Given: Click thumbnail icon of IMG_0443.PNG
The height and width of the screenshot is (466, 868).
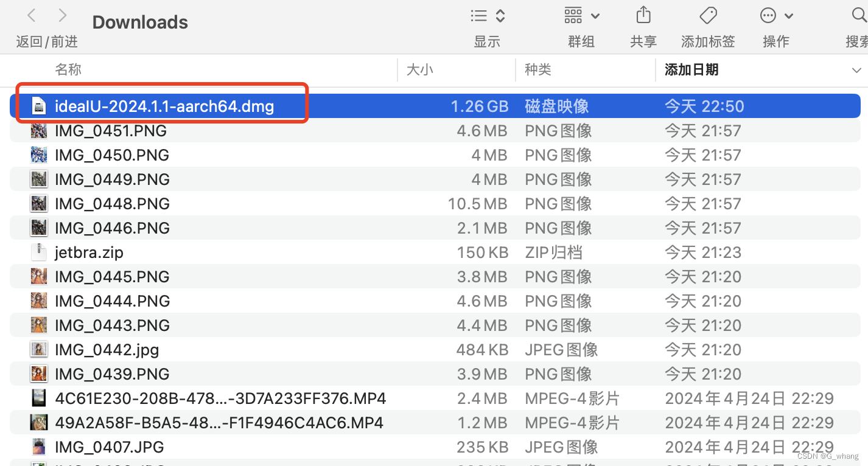Looking at the screenshot, I should click(38, 325).
